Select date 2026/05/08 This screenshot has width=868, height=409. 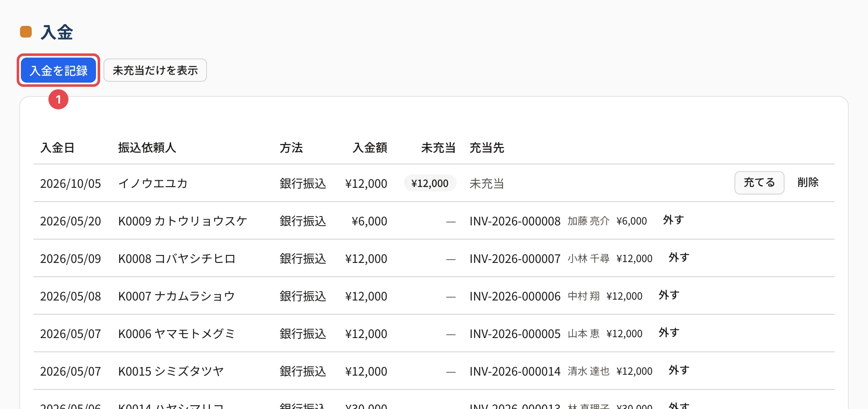coord(71,296)
